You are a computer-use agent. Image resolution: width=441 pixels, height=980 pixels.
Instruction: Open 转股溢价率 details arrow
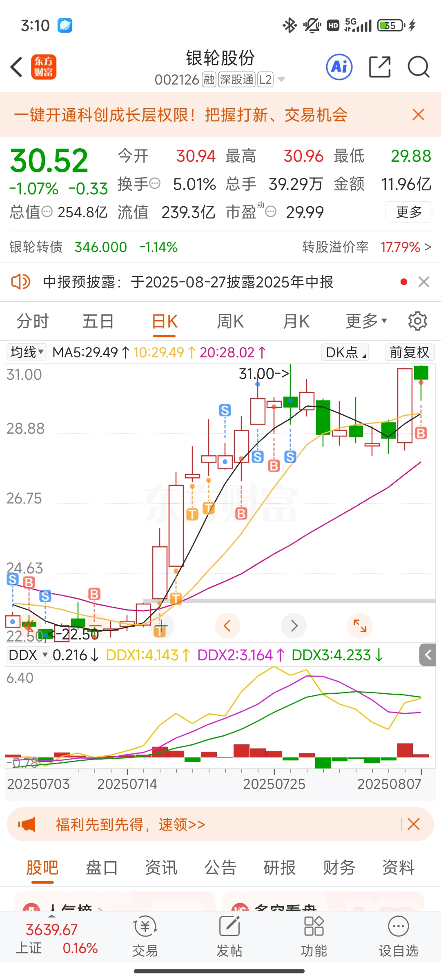tap(428, 247)
